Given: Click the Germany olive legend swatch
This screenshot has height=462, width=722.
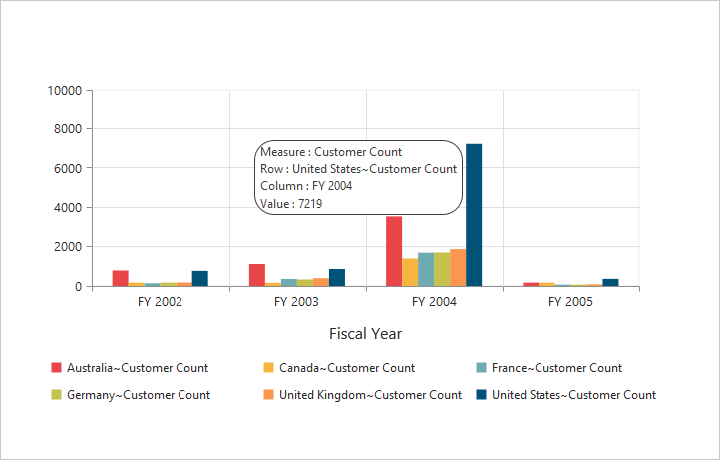Looking at the screenshot, I should coord(57,395).
